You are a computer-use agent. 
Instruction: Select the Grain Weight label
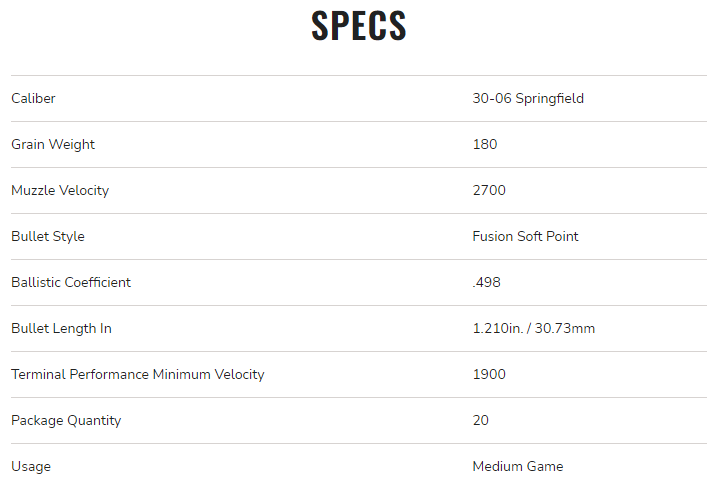tap(53, 145)
